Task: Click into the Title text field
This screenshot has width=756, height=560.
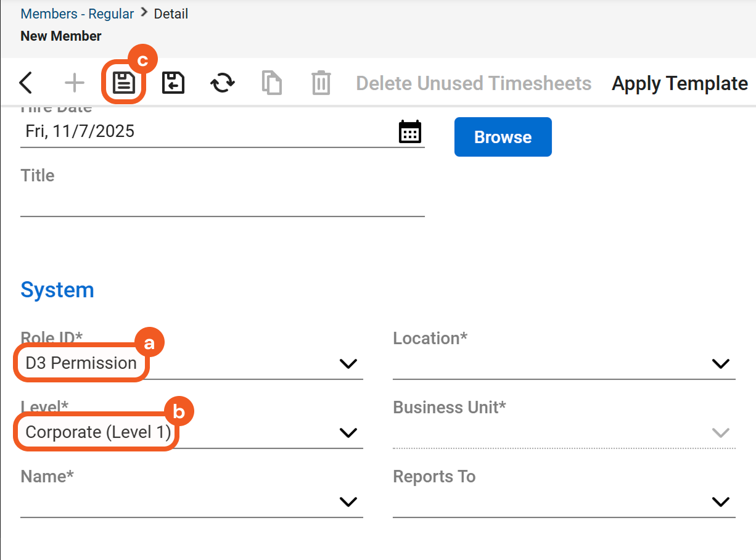Action: [x=222, y=204]
